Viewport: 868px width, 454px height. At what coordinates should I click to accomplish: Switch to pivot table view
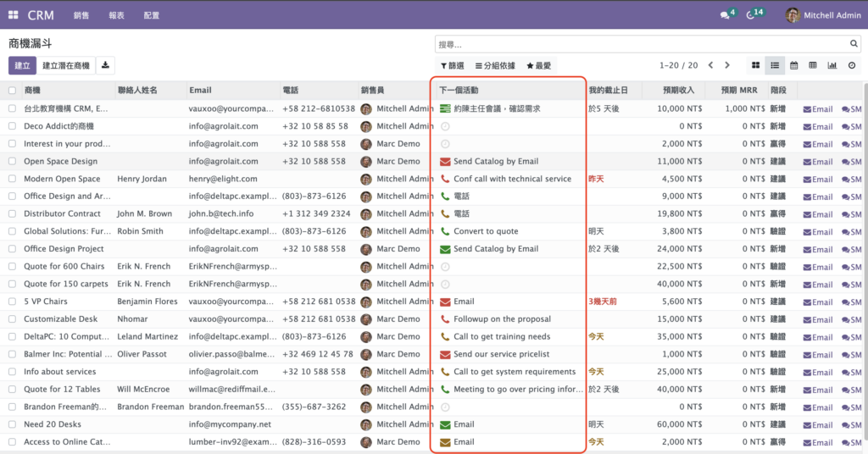click(x=813, y=65)
